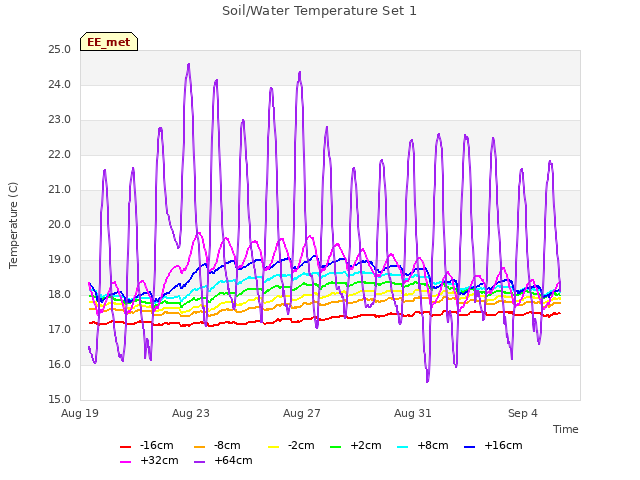Click the red -16cm legend swatch
This screenshot has width=640, height=480.
point(125,447)
